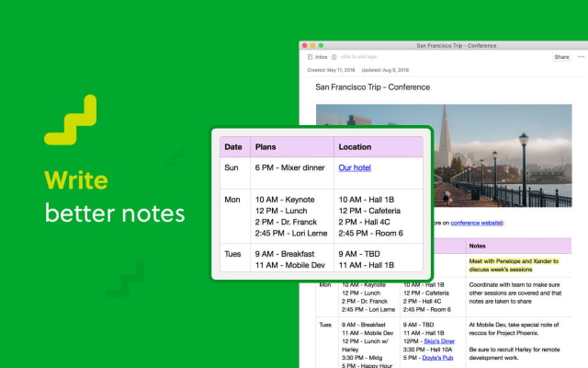The width and height of the screenshot is (588, 368).
Task: Open the three-dot more actions menu
Action: tap(581, 56)
